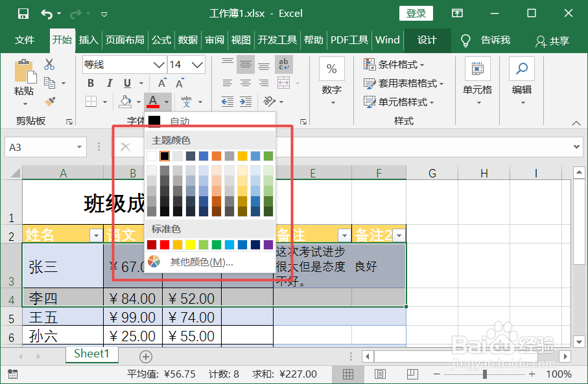Click the 登录 sign-in button
The image size is (588, 384).
click(x=416, y=14)
